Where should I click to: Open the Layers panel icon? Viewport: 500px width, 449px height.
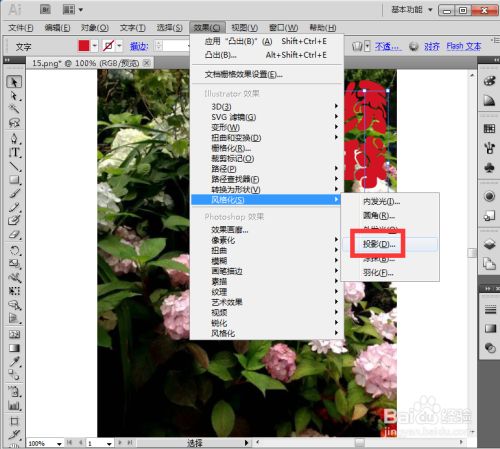click(x=489, y=244)
